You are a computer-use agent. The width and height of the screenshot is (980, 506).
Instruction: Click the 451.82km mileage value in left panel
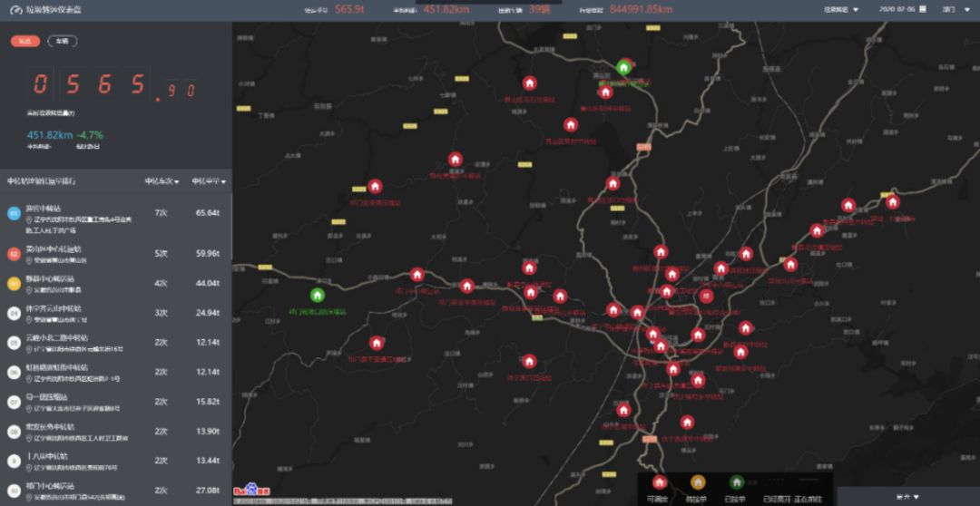coord(50,135)
